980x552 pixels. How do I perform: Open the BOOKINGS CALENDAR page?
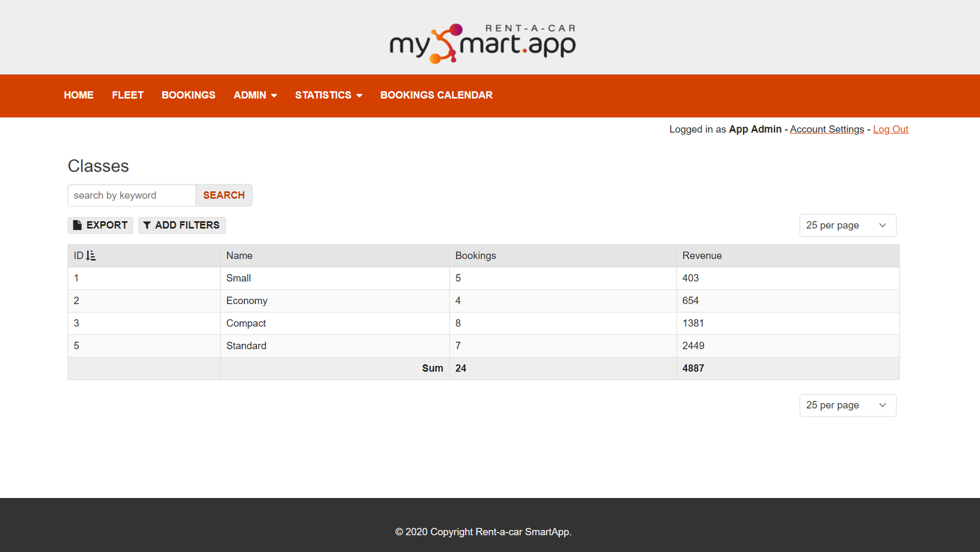pyautogui.click(x=436, y=95)
